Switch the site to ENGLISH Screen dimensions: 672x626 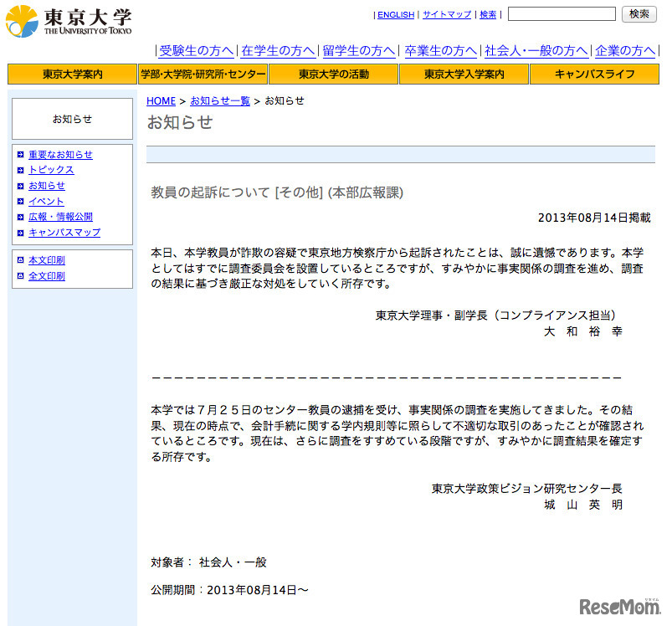(395, 14)
